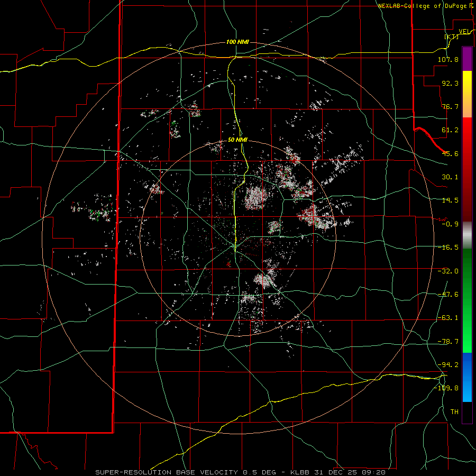Click the 107.8 value on the velocity scale
This screenshot has height=476, width=476.
(448, 59)
